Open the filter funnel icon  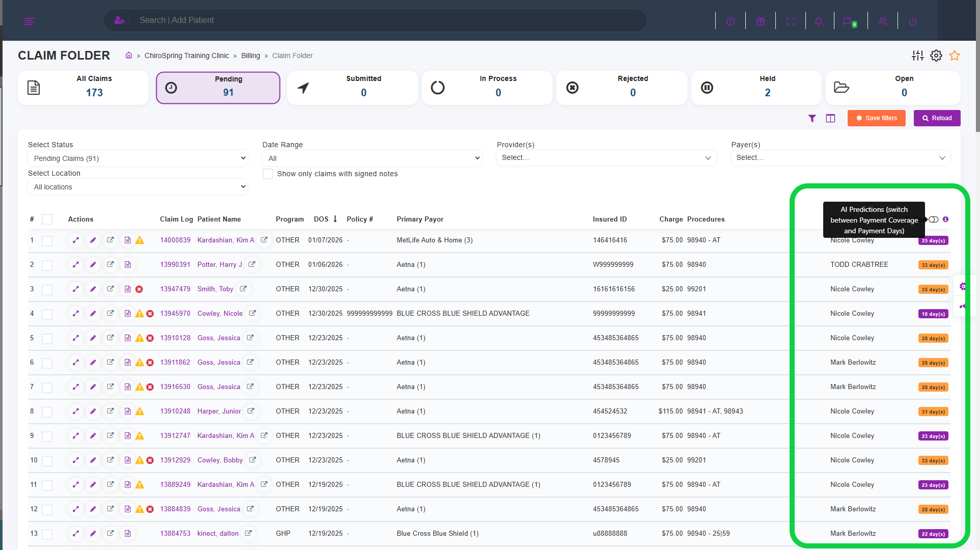click(x=812, y=118)
